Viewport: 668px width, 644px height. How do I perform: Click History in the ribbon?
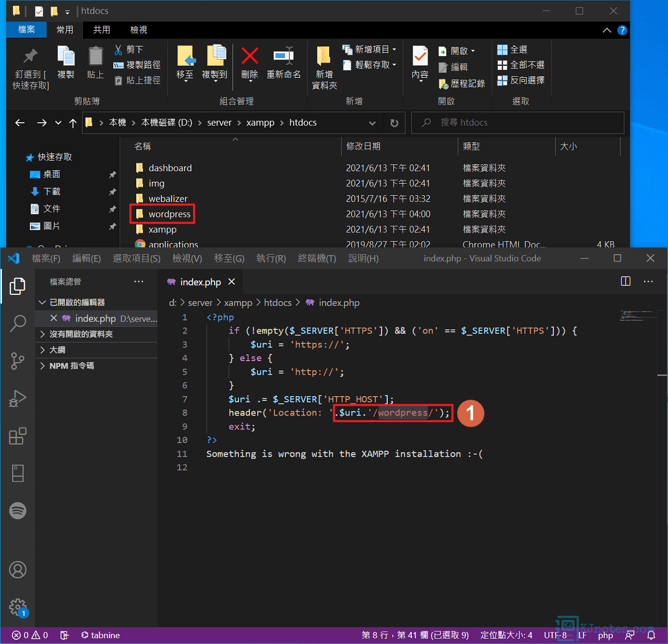(x=462, y=84)
